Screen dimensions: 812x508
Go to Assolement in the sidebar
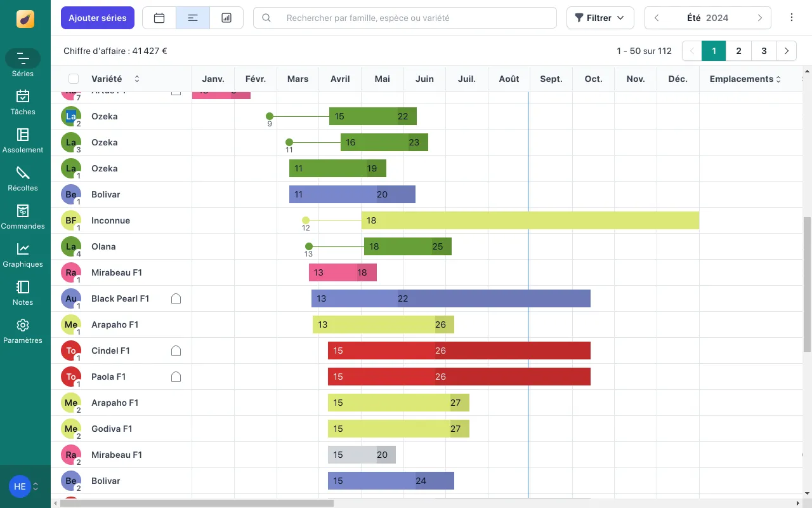(x=23, y=140)
